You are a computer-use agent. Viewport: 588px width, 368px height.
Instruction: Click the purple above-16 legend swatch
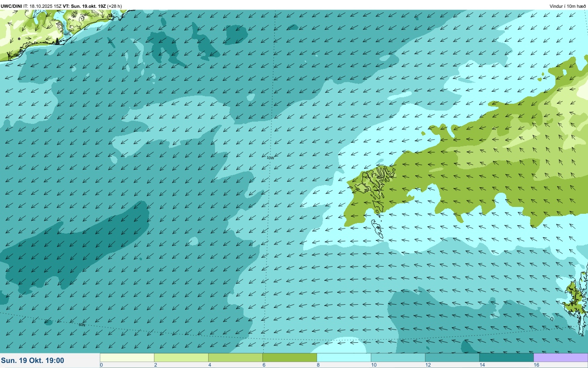[x=561, y=357]
